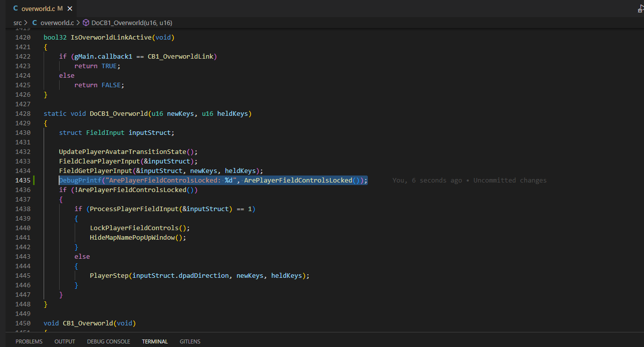The height and width of the screenshot is (347, 644).
Task: Click the "return FALSE;" statement
Action: point(99,85)
